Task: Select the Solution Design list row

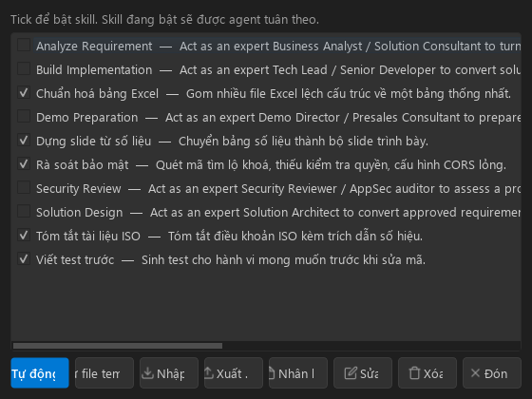Action: click(266, 212)
